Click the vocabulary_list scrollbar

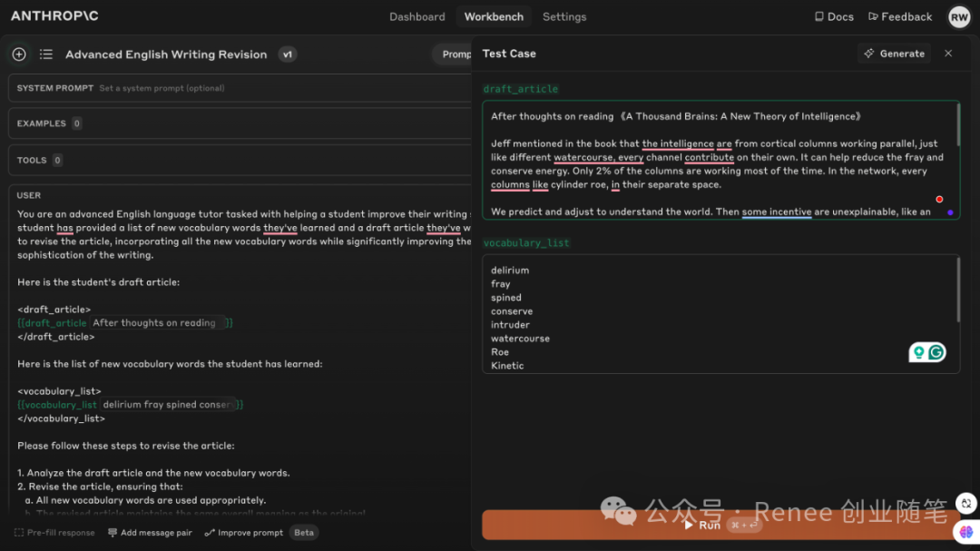point(957,290)
